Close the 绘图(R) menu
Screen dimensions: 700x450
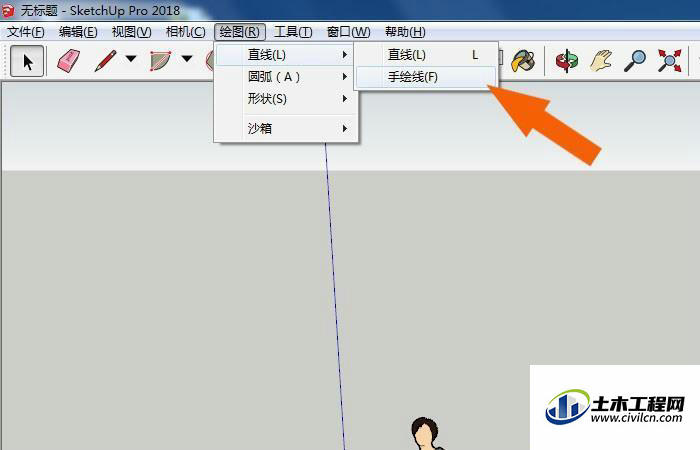point(240,32)
